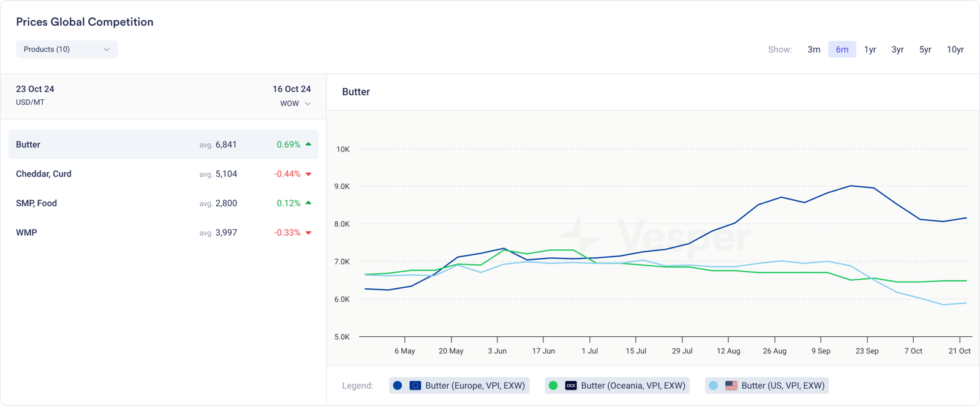Click the red down arrow beside Cheddar, Curd
Image resolution: width=980 pixels, height=406 pixels.
[308, 175]
